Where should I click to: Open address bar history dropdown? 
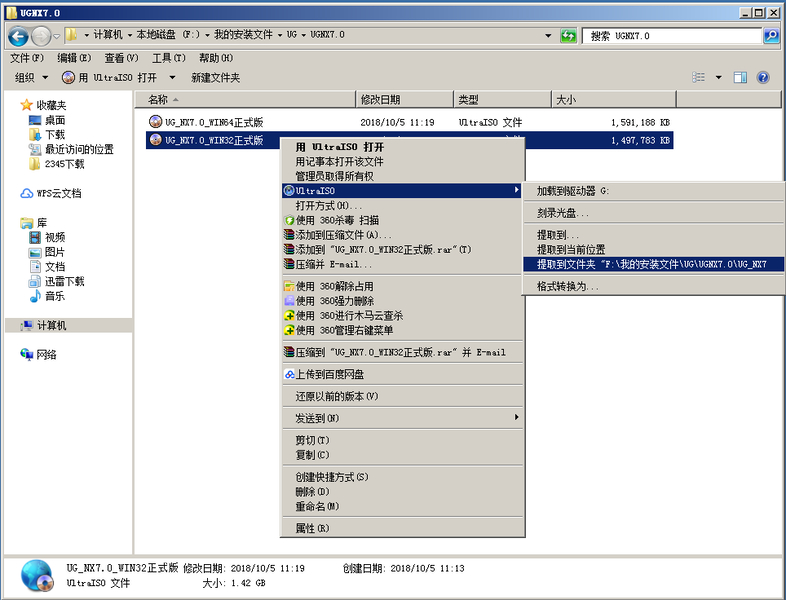[548, 36]
